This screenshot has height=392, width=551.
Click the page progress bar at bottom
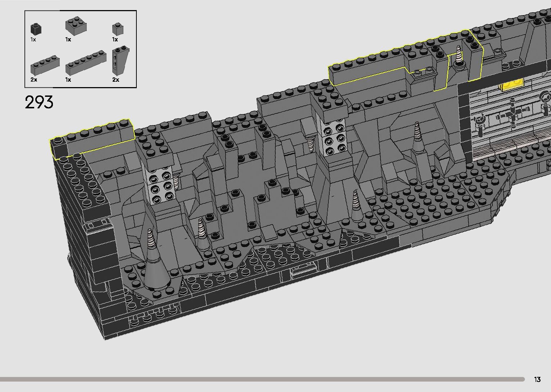262,379
